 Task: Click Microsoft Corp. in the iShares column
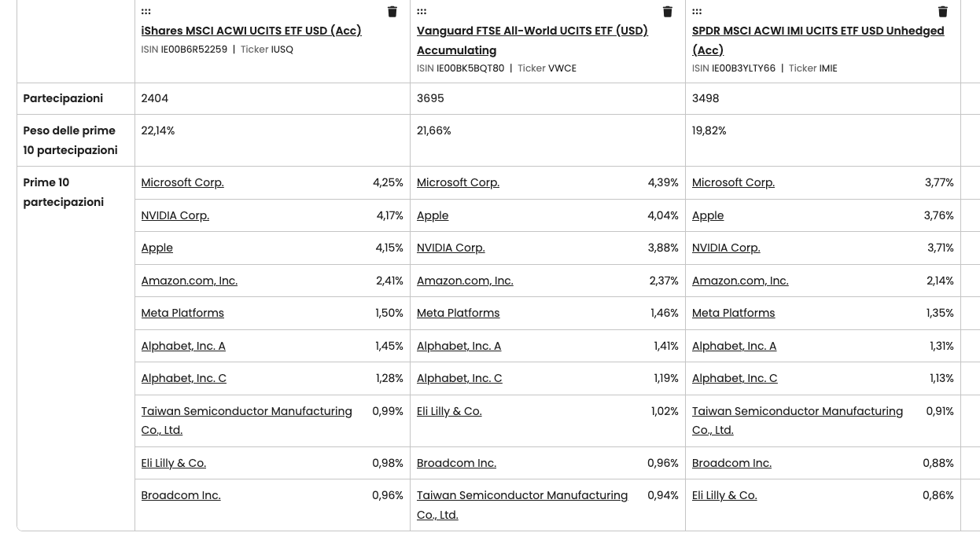pos(182,182)
